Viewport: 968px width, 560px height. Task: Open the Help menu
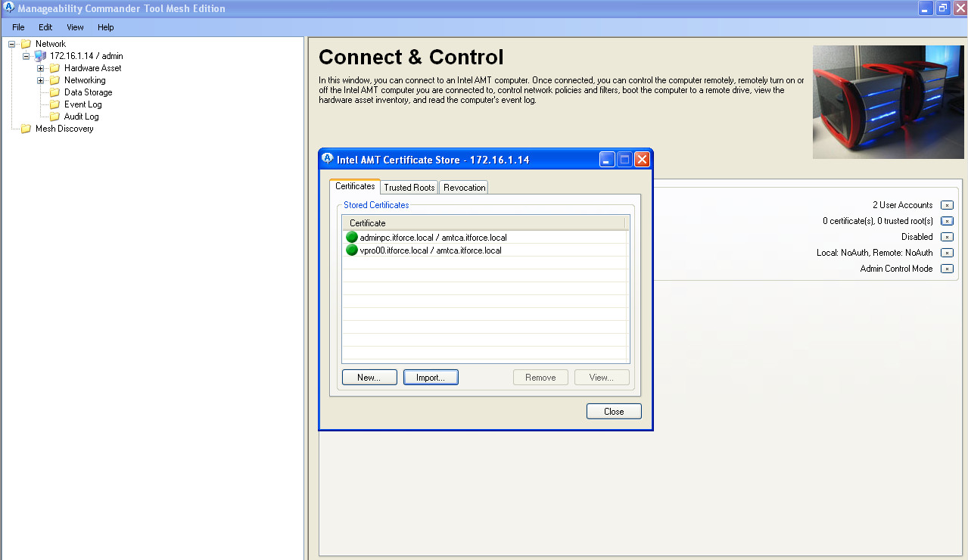(106, 27)
